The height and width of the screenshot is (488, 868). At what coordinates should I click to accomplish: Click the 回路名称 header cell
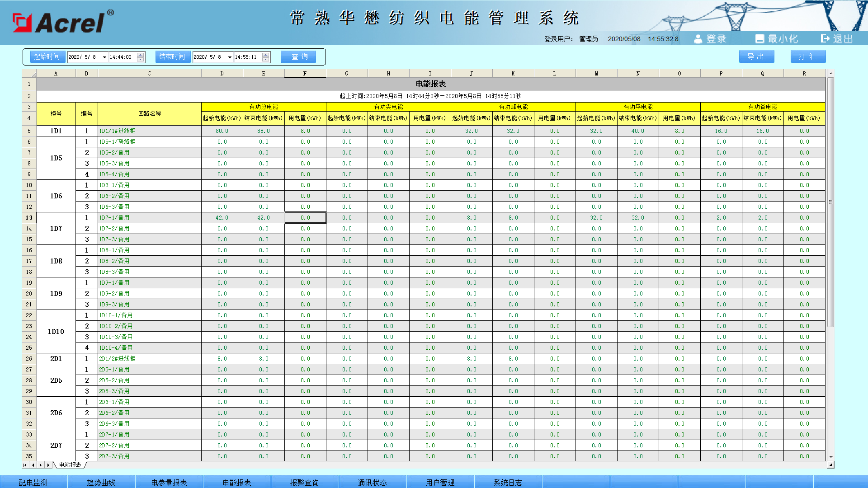pos(150,114)
